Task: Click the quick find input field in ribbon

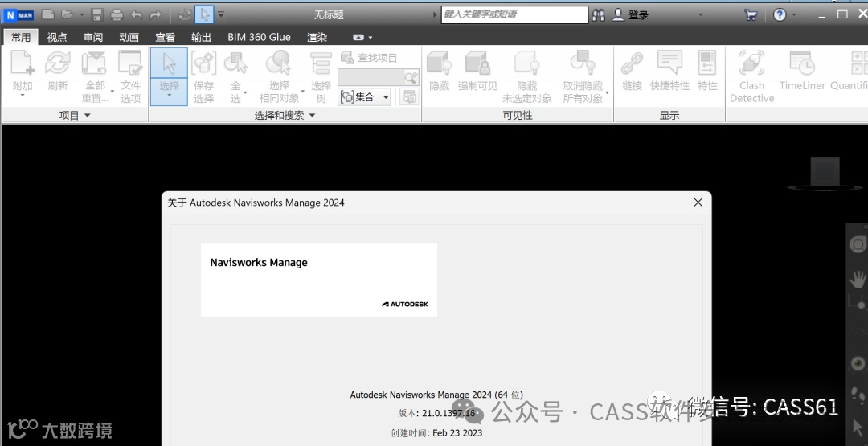Action: click(371, 77)
